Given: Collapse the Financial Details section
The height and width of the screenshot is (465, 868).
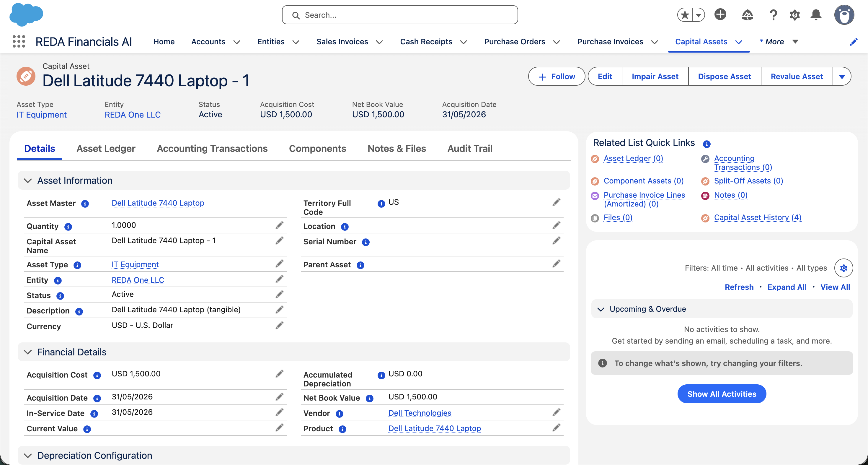Looking at the screenshot, I should coord(28,352).
